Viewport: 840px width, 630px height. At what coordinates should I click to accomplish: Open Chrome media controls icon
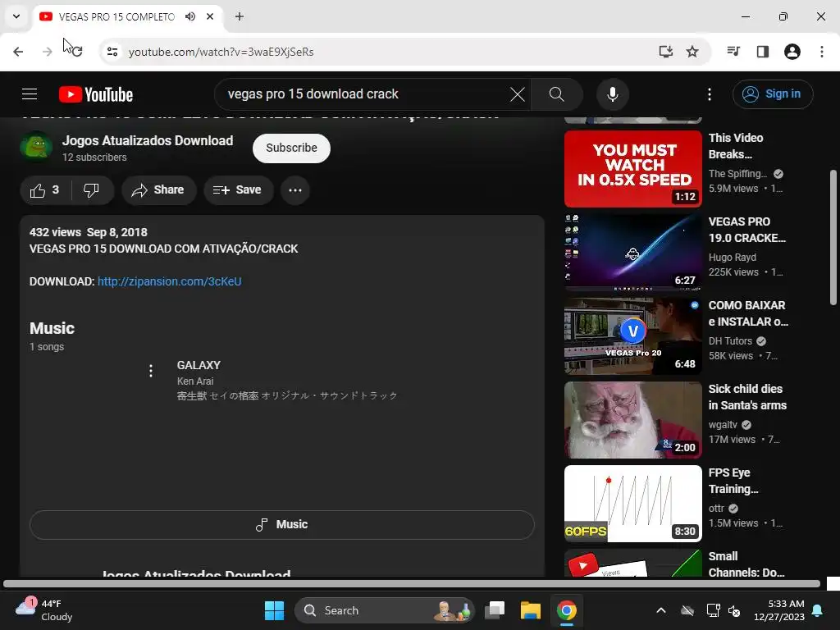[x=733, y=52]
